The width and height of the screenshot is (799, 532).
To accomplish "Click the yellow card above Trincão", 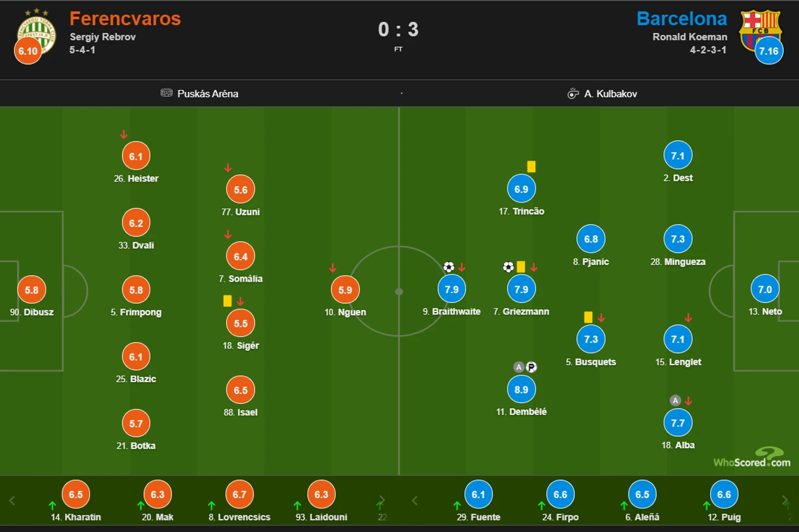I will pos(531,167).
